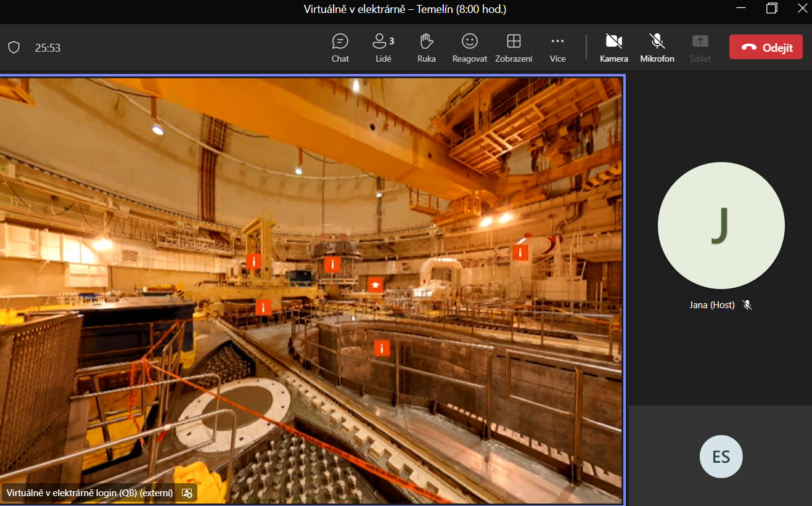Click Jana's muted microphone indicator
Viewport: 812px width, 506px height.
click(747, 305)
